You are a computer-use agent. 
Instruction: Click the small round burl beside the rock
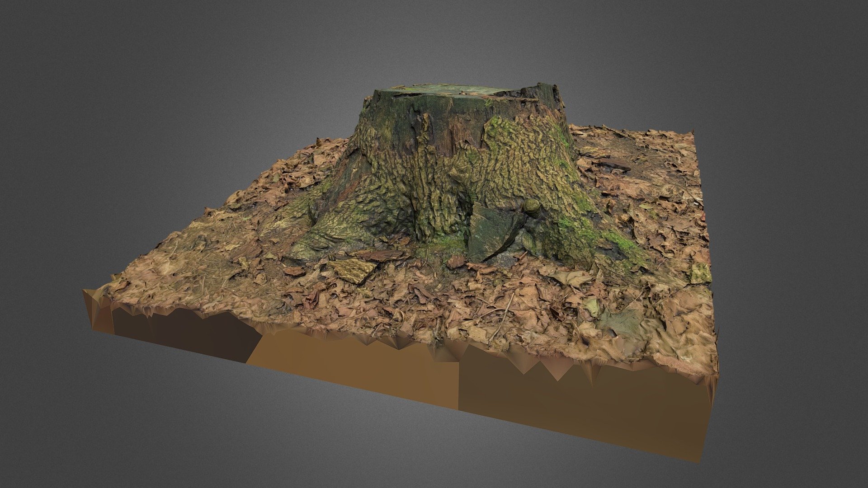pos(532,207)
